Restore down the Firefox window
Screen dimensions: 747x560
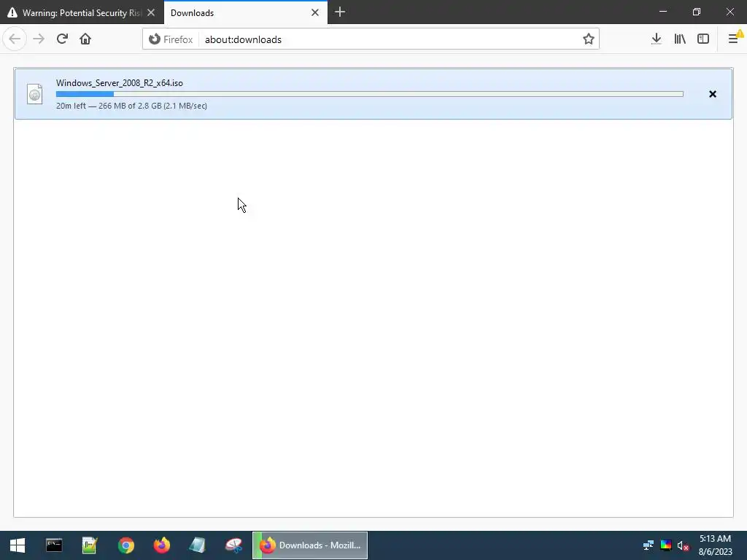pos(697,12)
